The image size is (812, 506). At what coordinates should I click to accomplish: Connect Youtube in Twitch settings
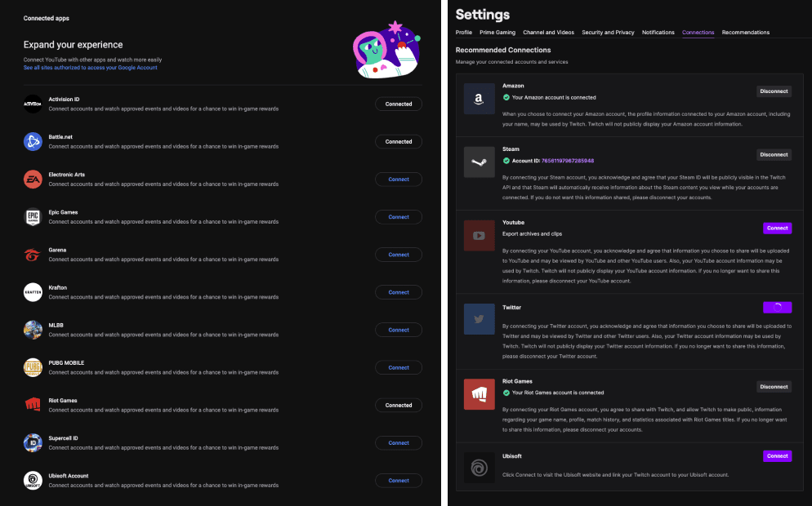click(778, 228)
